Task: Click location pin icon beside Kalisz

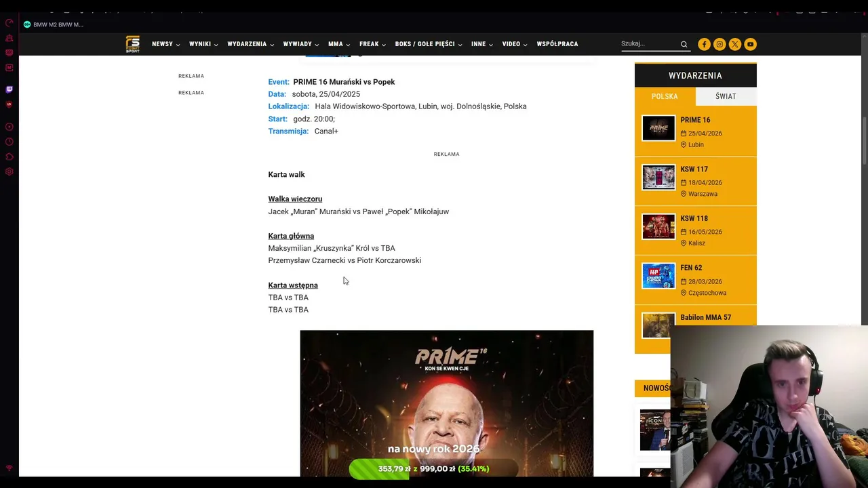Action: pyautogui.click(x=684, y=243)
